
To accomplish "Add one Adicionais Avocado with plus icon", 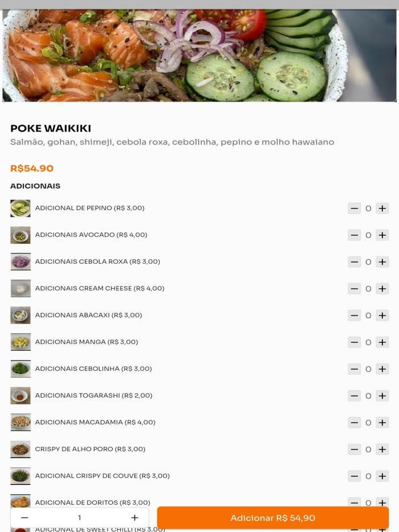I will tap(382, 235).
